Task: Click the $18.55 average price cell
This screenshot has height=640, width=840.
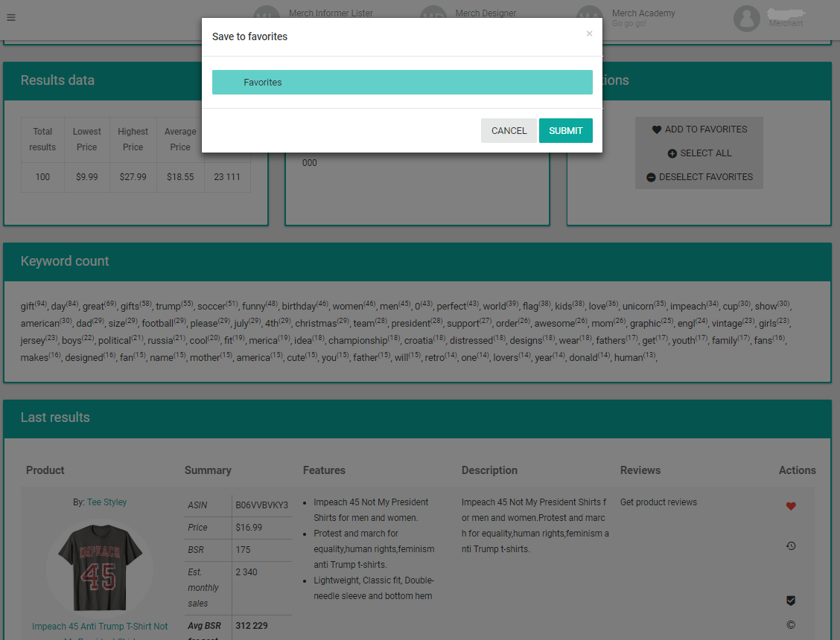Action: (180, 176)
